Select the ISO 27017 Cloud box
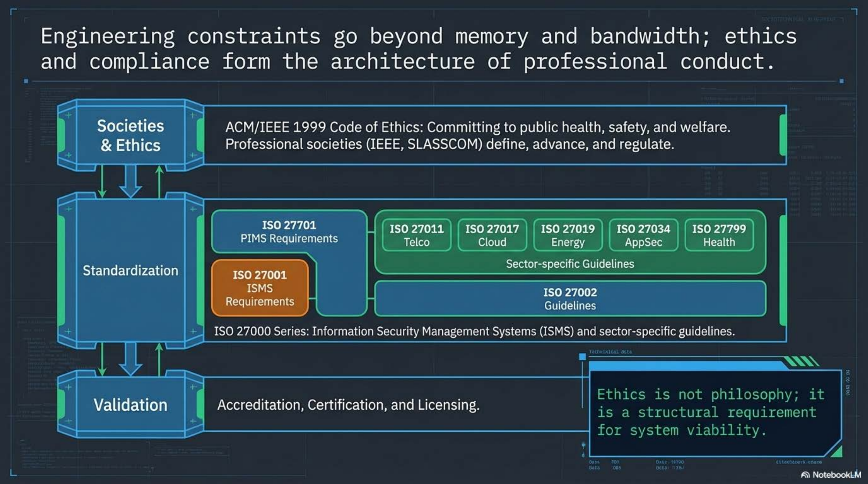The image size is (868, 484). 492,235
